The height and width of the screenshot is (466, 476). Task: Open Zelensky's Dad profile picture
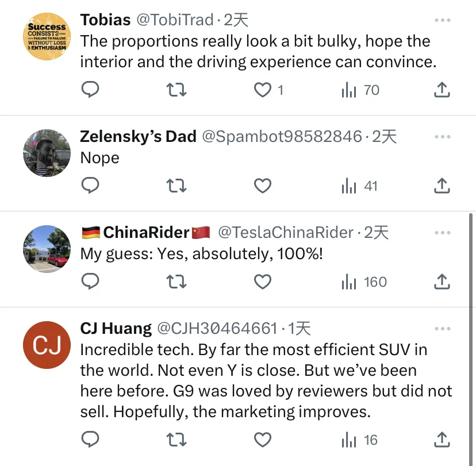point(47,153)
